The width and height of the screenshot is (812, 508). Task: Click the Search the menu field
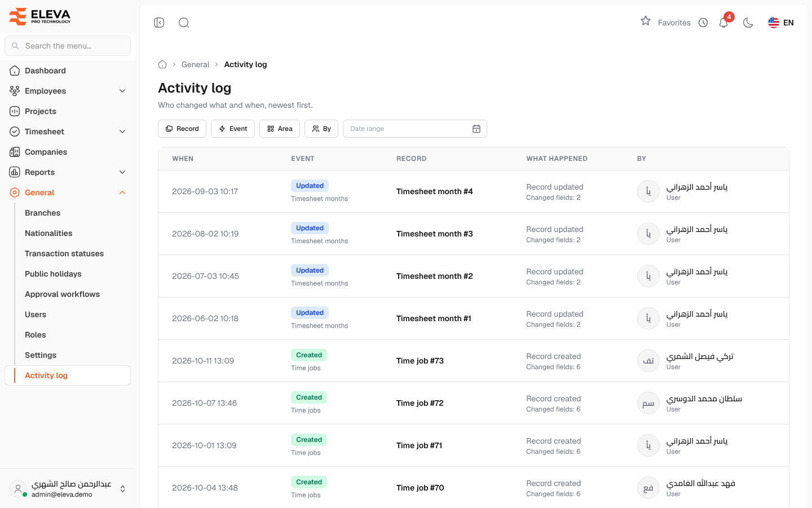pos(68,46)
